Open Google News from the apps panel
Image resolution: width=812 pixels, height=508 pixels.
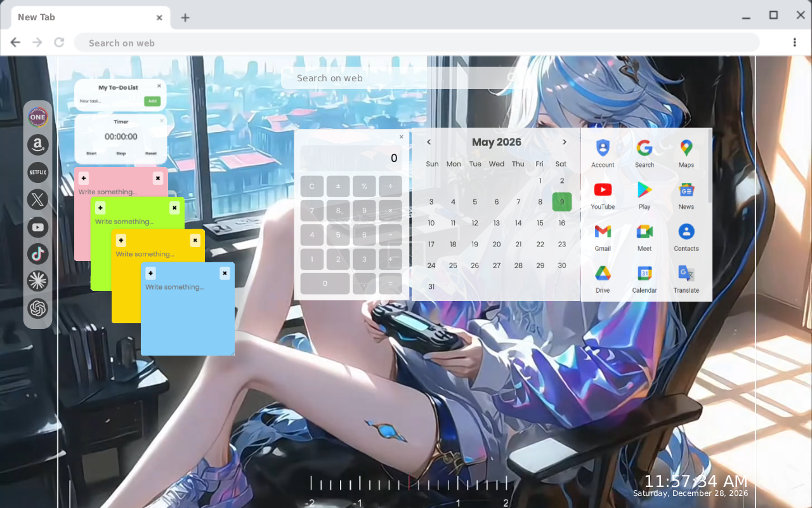[x=686, y=195]
